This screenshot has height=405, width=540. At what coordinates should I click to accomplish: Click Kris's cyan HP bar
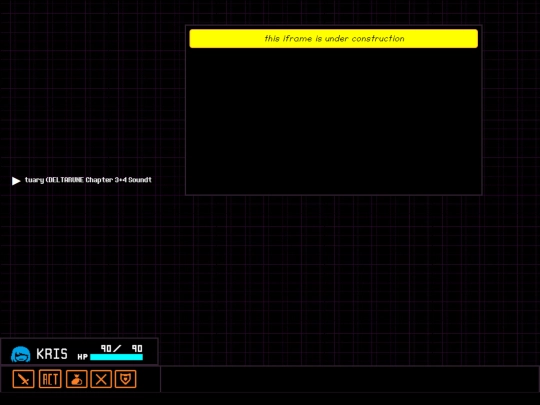tap(116, 357)
